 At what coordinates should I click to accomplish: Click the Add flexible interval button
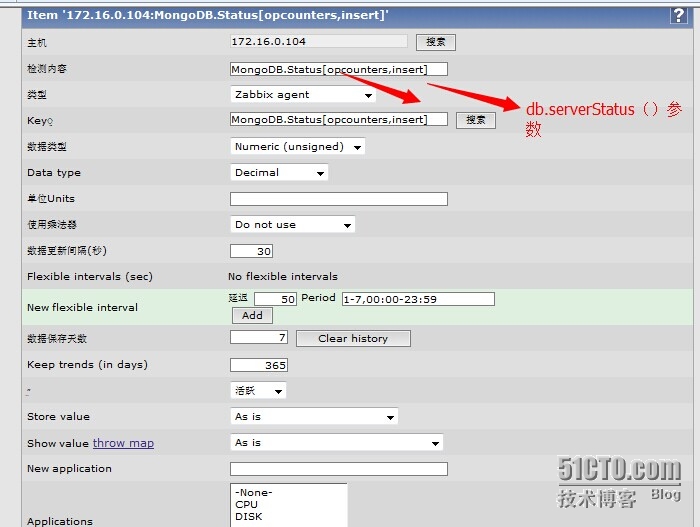[x=252, y=315]
